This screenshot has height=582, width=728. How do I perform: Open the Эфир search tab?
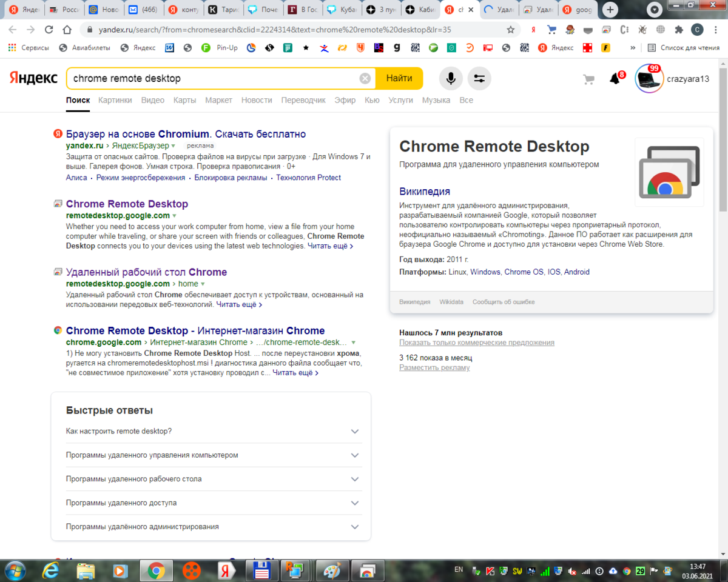tap(345, 100)
